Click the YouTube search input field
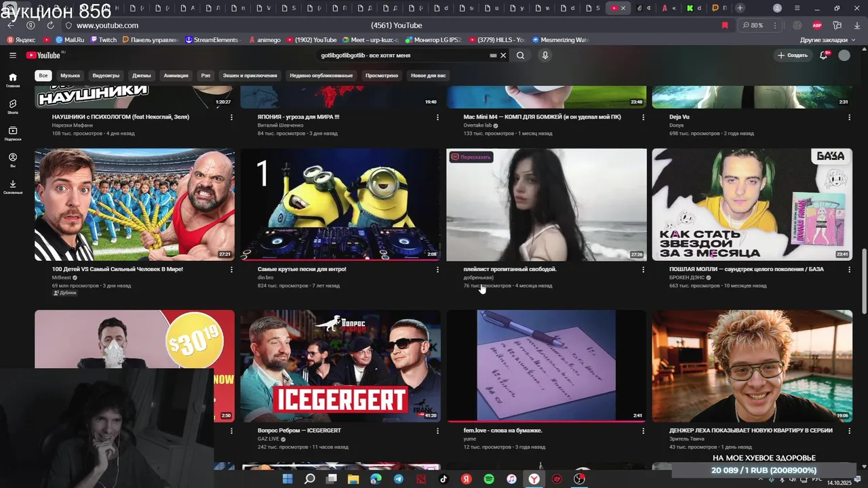Screen dimensions: 868x488 pyautogui.click(x=403, y=56)
